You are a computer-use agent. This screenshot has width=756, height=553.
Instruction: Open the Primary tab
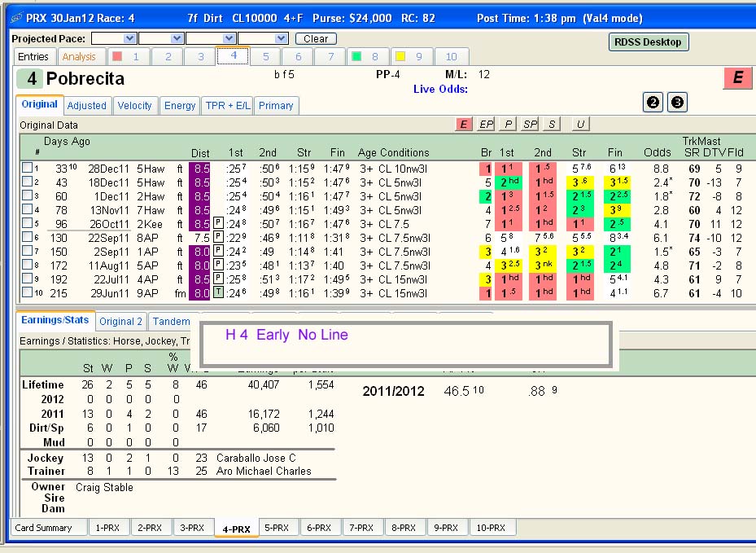[276, 106]
